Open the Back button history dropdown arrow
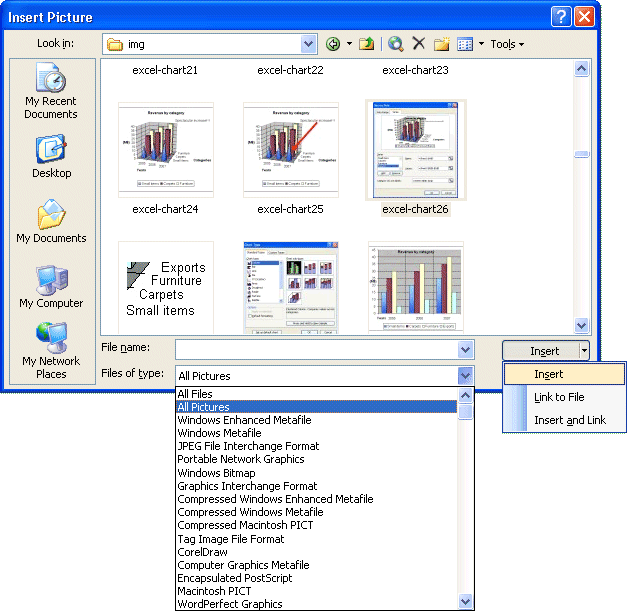The width and height of the screenshot is (627, 611). (349, 44)
